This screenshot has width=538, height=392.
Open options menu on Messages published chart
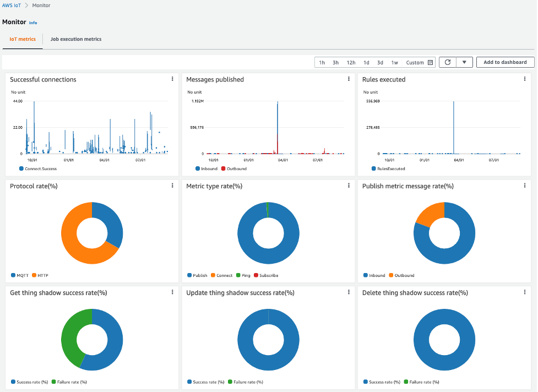[x=349, y=79]
